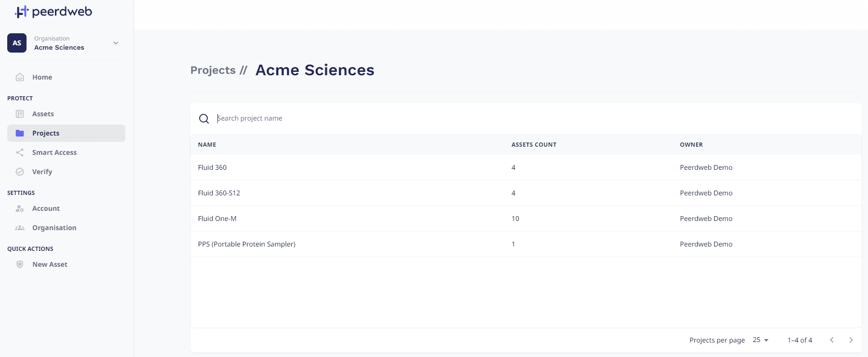The width and height of the screenshot is (868, 357).
Task: Click the peerdweb logo
Action: coord(54,12)
